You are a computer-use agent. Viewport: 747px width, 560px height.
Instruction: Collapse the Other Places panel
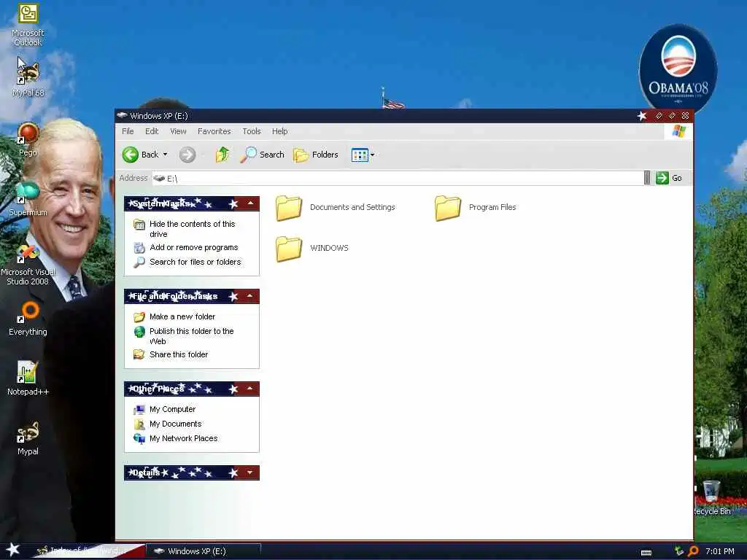[250, 389]
